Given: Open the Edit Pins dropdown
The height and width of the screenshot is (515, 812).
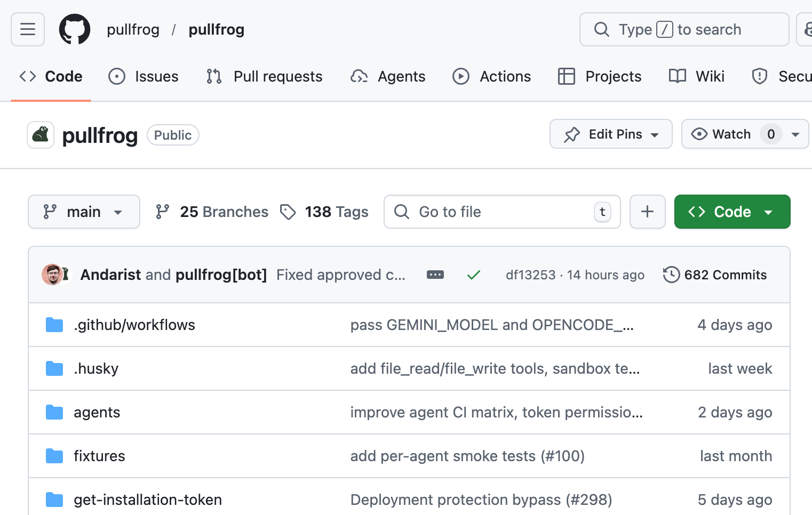Looking at the screenshot, I should [x=611, y=134].
